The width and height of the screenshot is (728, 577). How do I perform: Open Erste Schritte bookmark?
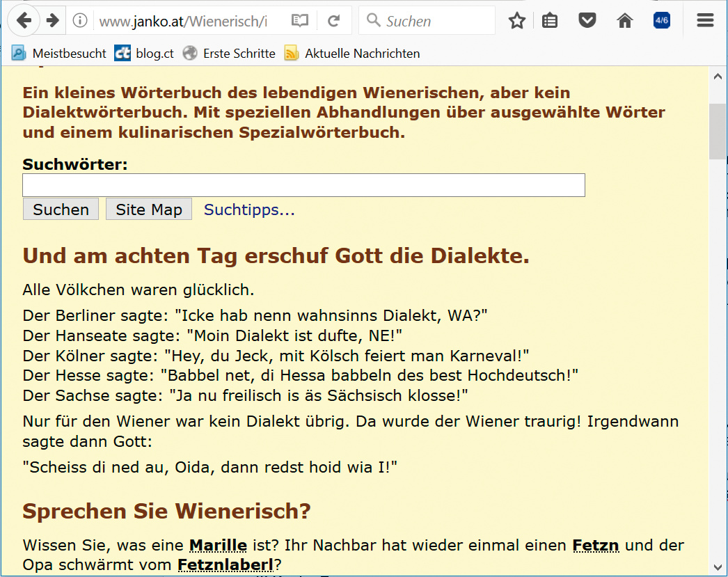229,53
